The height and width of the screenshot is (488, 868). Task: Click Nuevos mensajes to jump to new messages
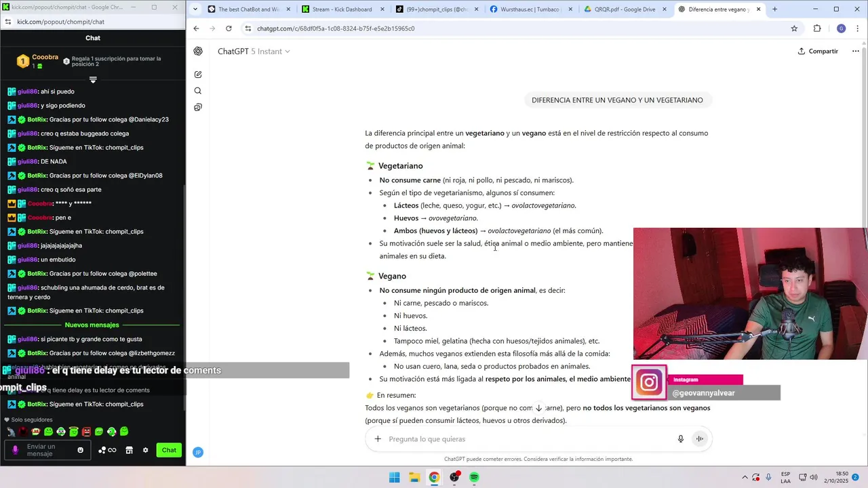pyautogui.click(x=92, y=325)
